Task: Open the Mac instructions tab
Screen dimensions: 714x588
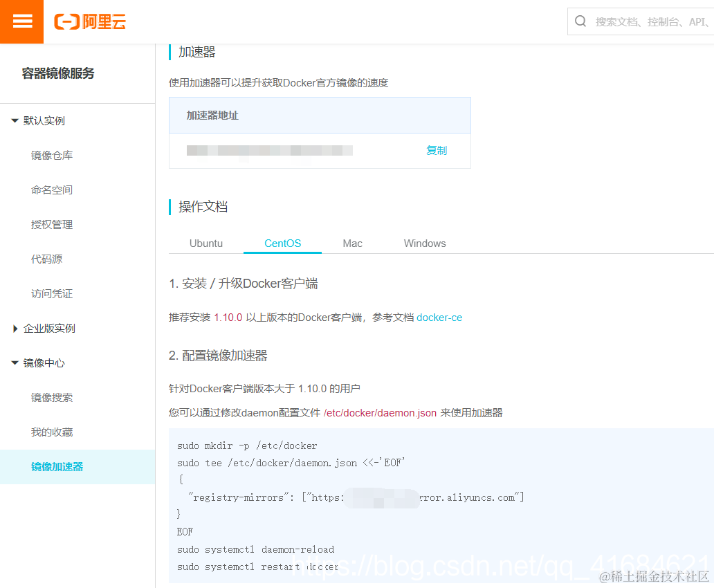Action: pos(352,243)
